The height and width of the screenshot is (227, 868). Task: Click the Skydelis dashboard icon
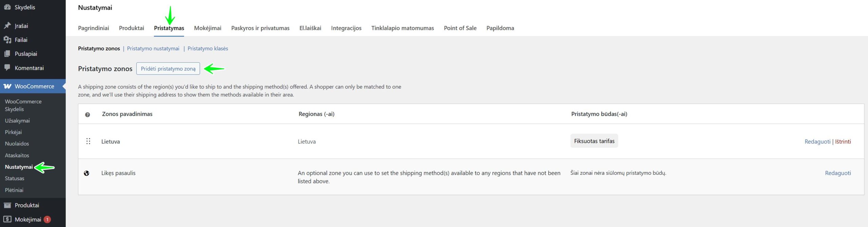coord(7,7)
